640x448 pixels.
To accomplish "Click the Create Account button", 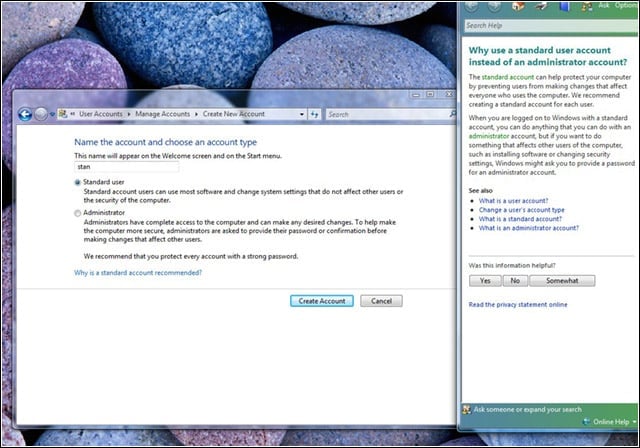I will coord(322,301).
